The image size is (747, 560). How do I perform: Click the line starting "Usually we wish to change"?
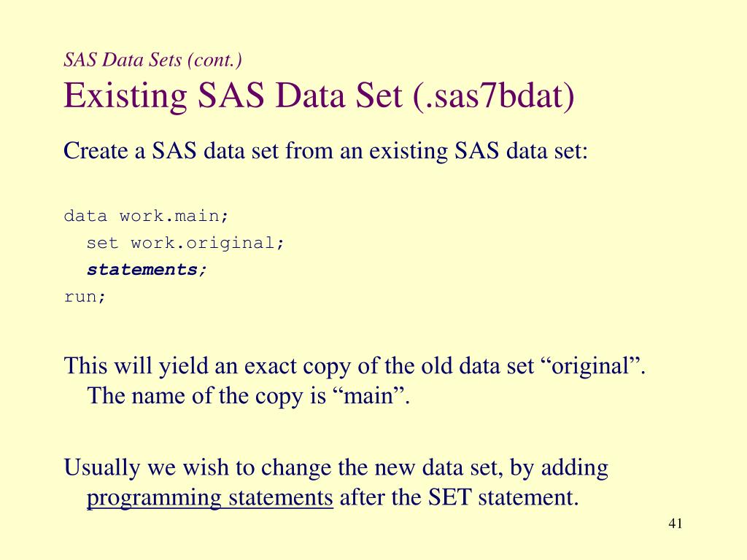[x=336, y=467]
